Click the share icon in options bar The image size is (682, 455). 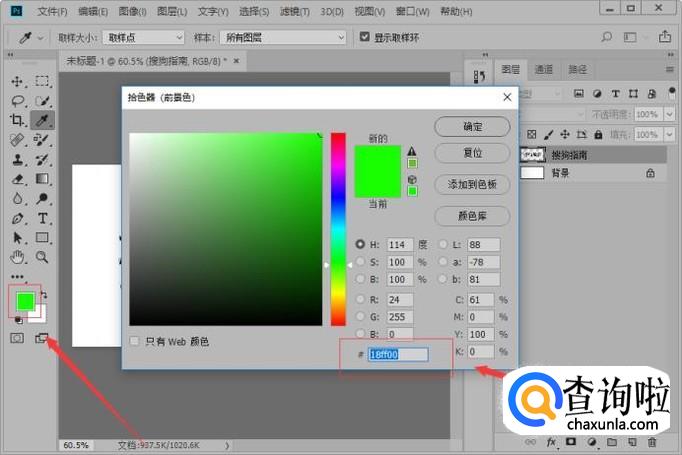coord(665,37)
